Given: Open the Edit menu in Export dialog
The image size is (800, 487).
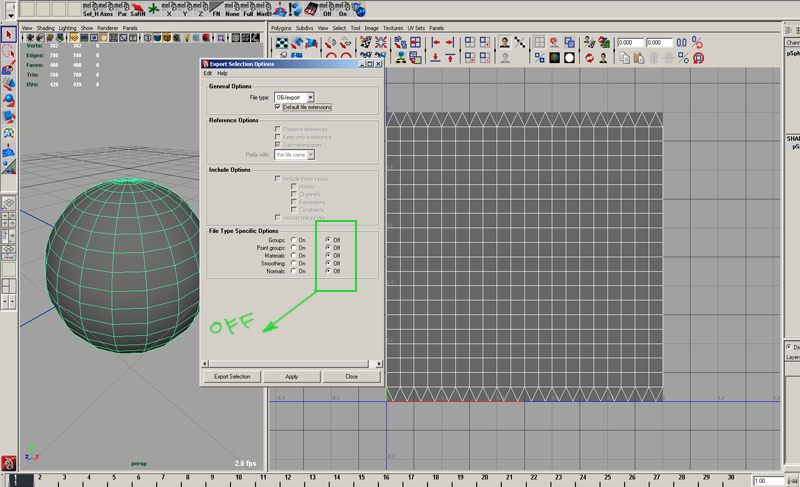Looking at the screenshot, I should click(208, 73).
